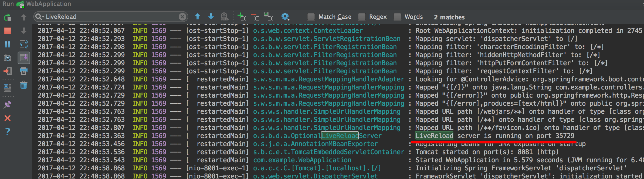Print console output with the printer icon

(24, 71)
